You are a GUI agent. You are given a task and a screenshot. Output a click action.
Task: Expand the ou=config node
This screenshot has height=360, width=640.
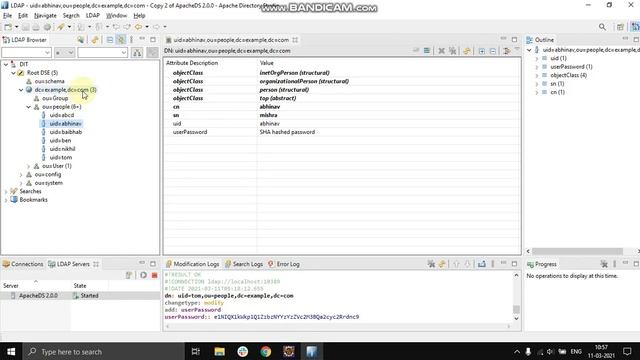tap(21, 175)
